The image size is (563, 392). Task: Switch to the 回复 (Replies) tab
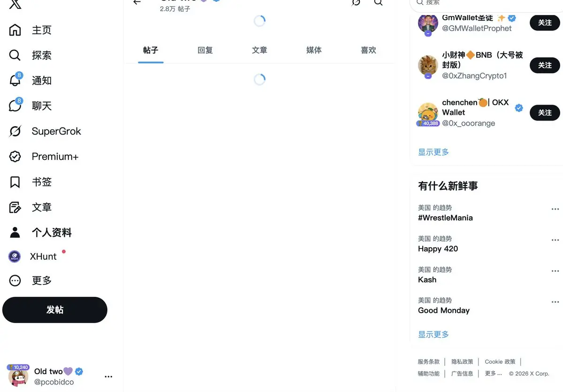(205, 50)
